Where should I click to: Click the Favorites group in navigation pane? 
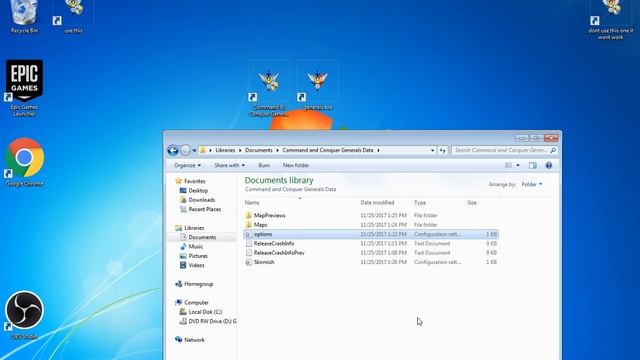pyautogui.click(x=190, y=181)
